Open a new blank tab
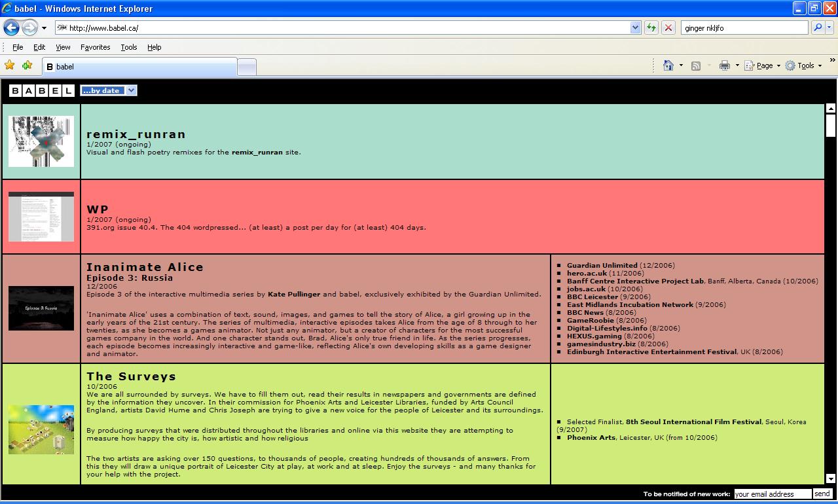 click(246, 67)
